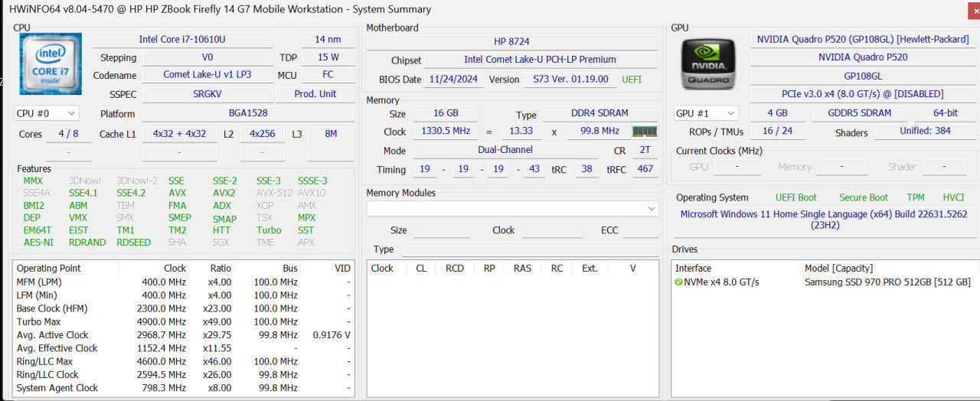Click the Platform value BGA1528
980x401 pixels.
pos(248,113)
